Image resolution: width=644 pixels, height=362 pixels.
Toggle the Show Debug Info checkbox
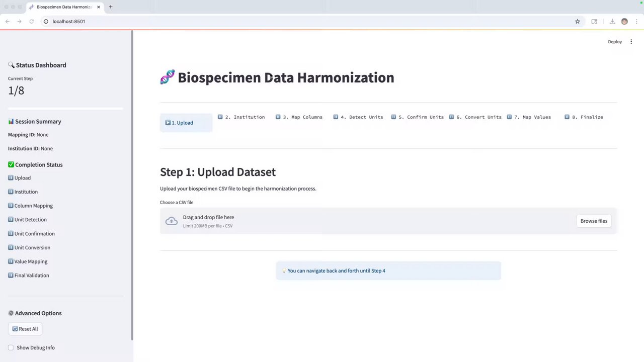pyautogui.click(x=11, y=347)
